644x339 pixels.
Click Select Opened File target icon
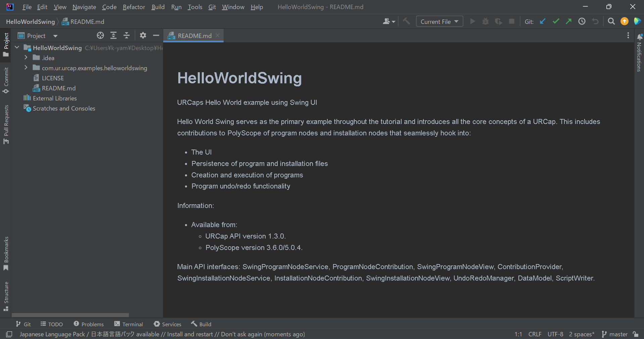click(100, 36)
